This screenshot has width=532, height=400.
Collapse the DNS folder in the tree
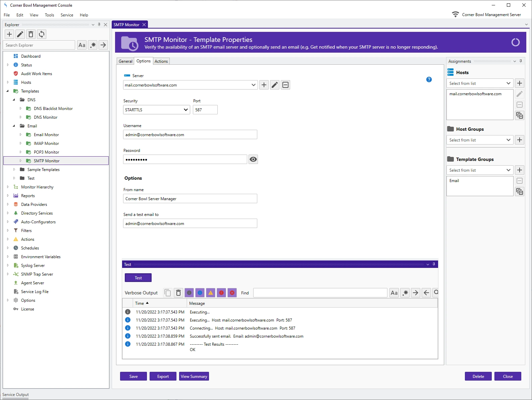(x=14, y=100)
